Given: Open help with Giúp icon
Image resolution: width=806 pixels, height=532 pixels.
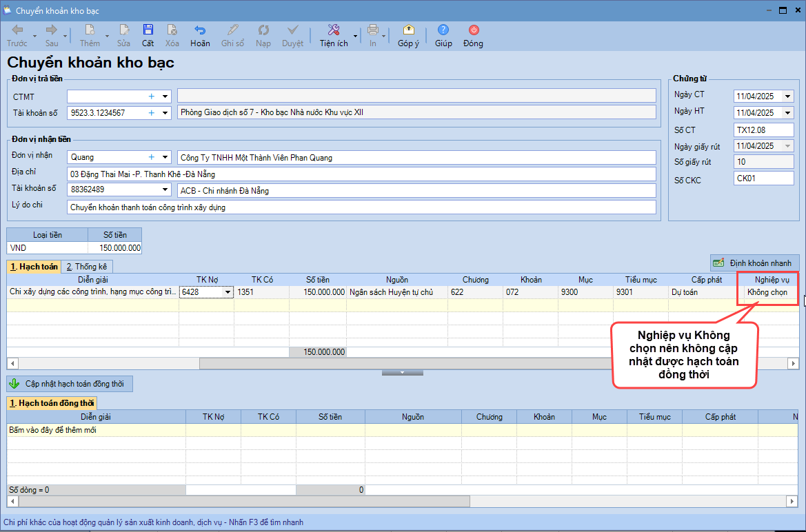Looking at the screenshot, I should [x=443, y=36].
